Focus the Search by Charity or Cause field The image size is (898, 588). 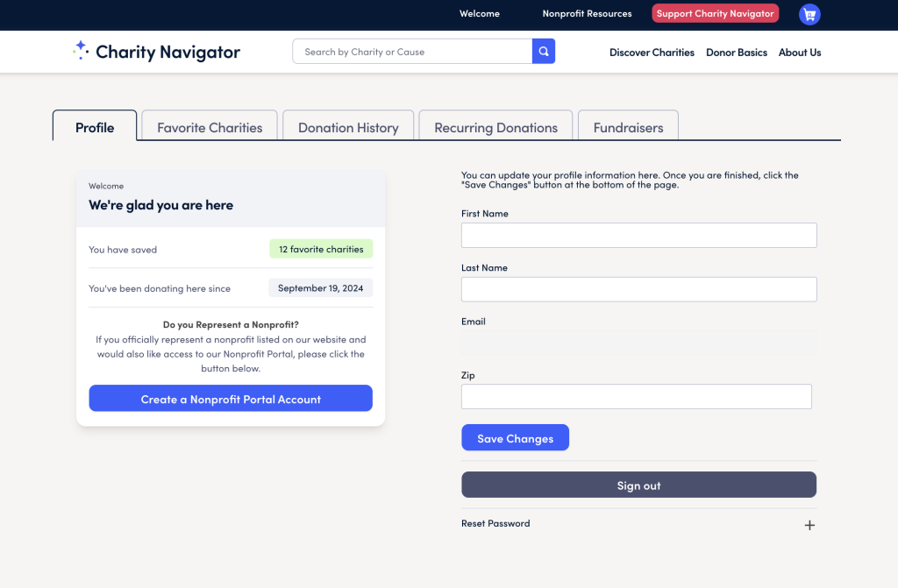[x=412, y=52]
